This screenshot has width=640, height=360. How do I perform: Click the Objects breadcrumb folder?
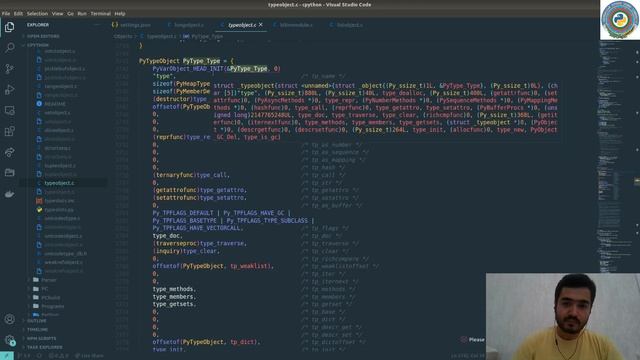click(123, 36)
